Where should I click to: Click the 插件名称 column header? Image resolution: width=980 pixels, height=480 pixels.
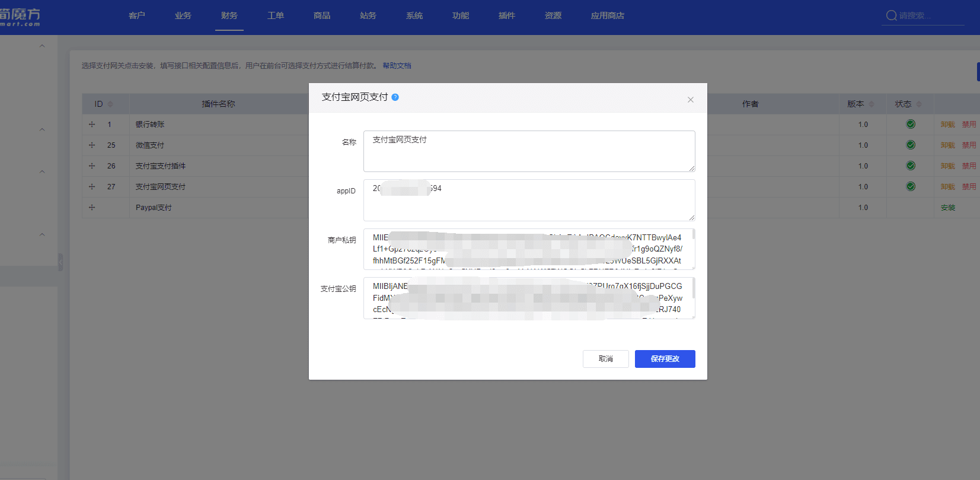[218, 104]
